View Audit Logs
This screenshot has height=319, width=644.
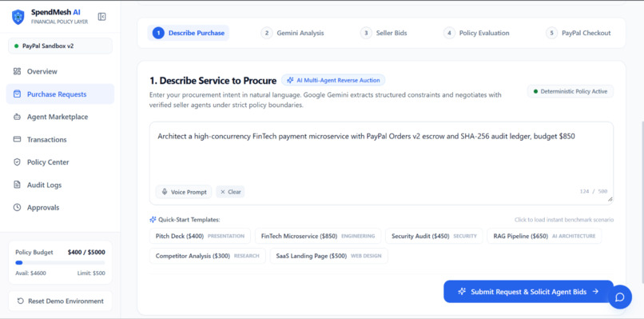coord(60,185)
